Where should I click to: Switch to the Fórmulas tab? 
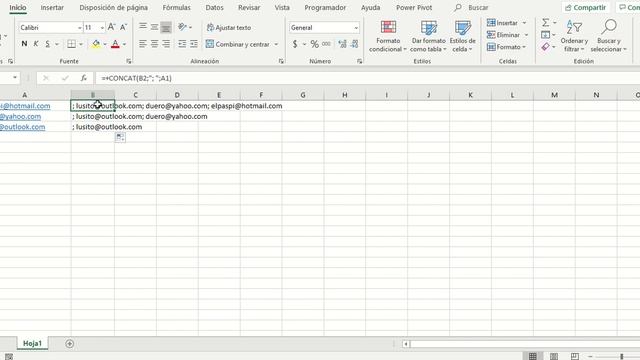pyautogui.click(x=176, y=8)
